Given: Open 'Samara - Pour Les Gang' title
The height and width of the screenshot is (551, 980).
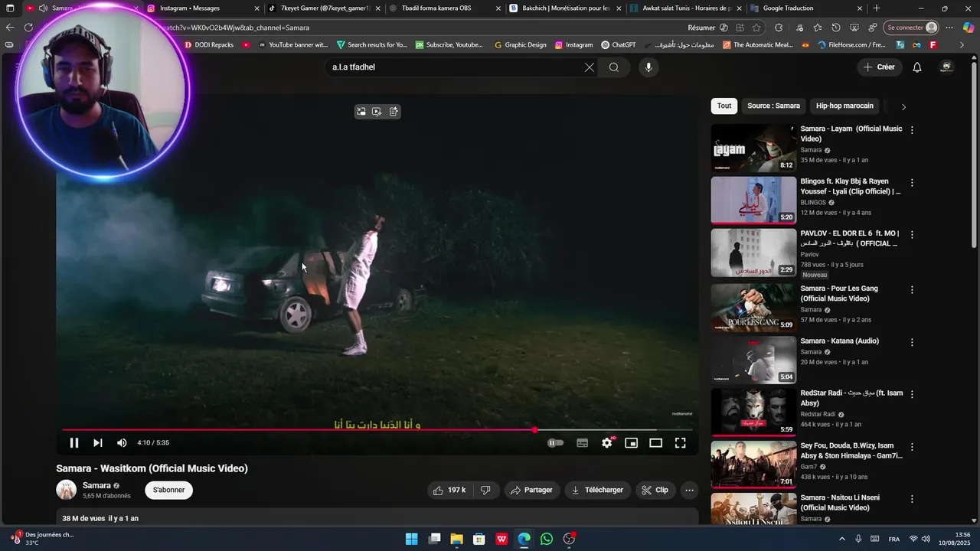Looking at the screenshot, I should click(x=839, y=294).
